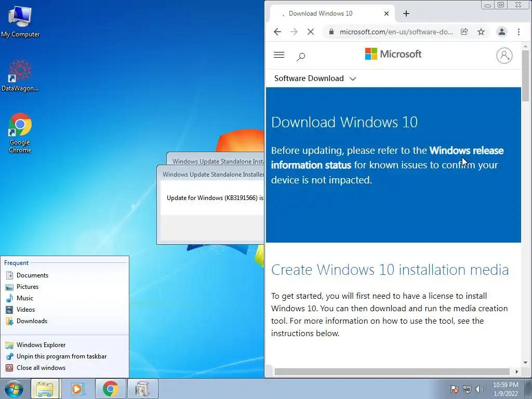532x399 pixels.
Task: Expand the Software Download dropdown
Action: click(x=315, y=78)
